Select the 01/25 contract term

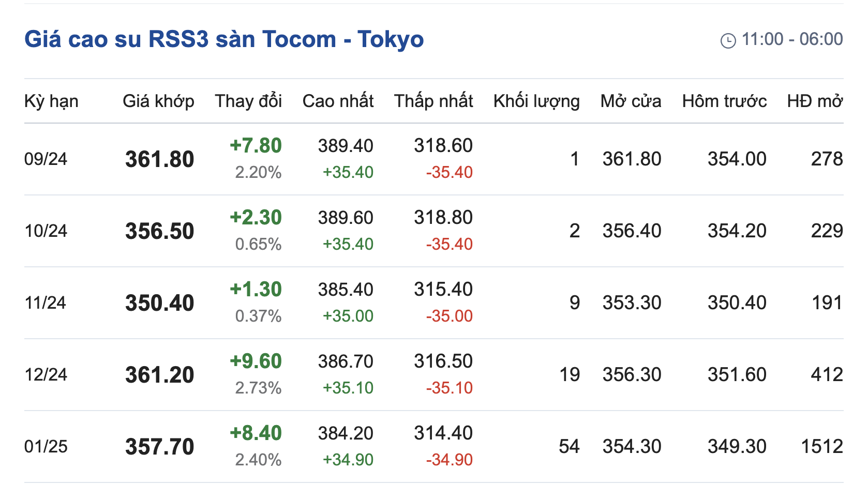tap(46, 446)
